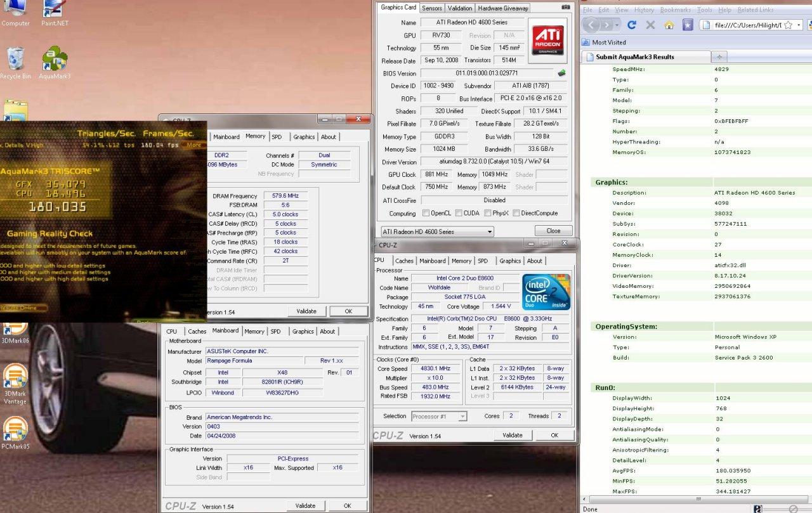Click the browser address bar URL field
This screenshot has height=513, width=812.
pyautogui.click(x=747, y=25)
